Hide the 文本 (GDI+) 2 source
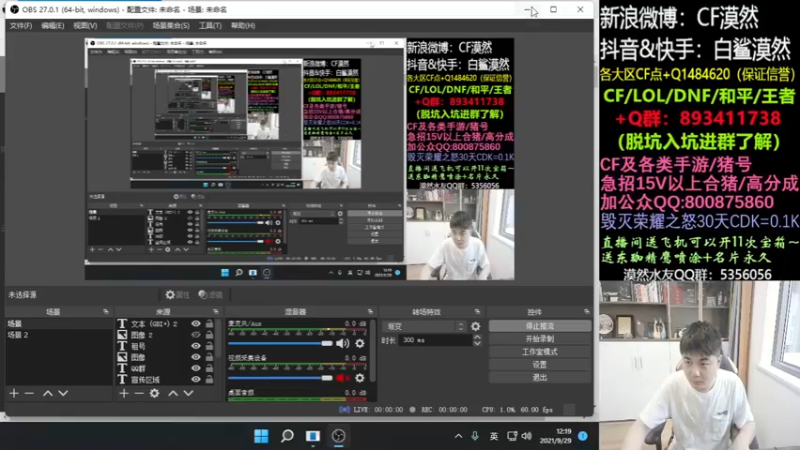 pyautogui.click(x=196, y=323)
